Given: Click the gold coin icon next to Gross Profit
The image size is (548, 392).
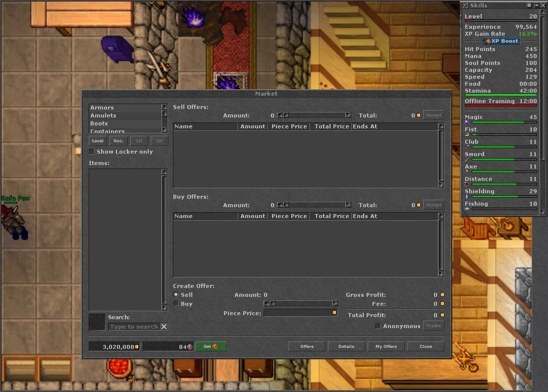Looking at the screenshot, I should pos(442,295).
